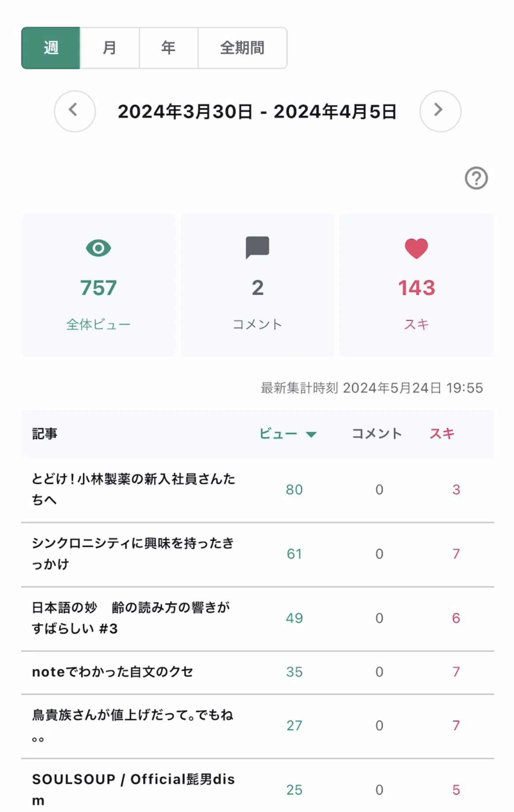Click the 全体ビュー total views card
Image resolution: width=514 pixels, height=812 pixels.
98,285
